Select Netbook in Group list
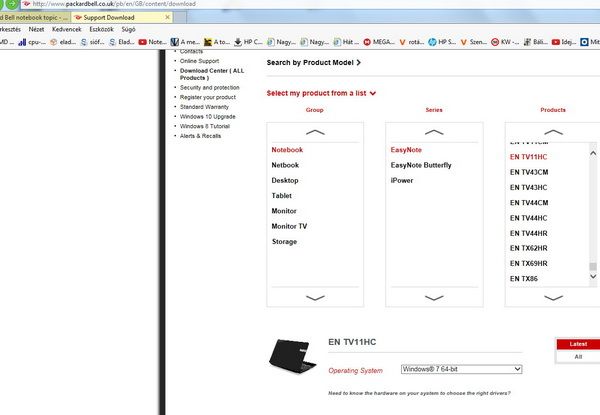Screen dimensions: 600x415 pyautogui.click(x=285, y=165)
